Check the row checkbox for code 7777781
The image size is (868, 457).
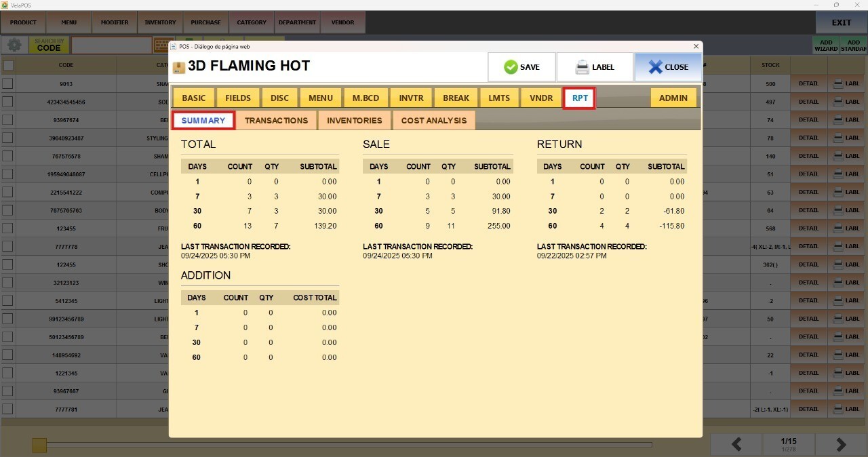pyautogui.click(x=7, y=409)
